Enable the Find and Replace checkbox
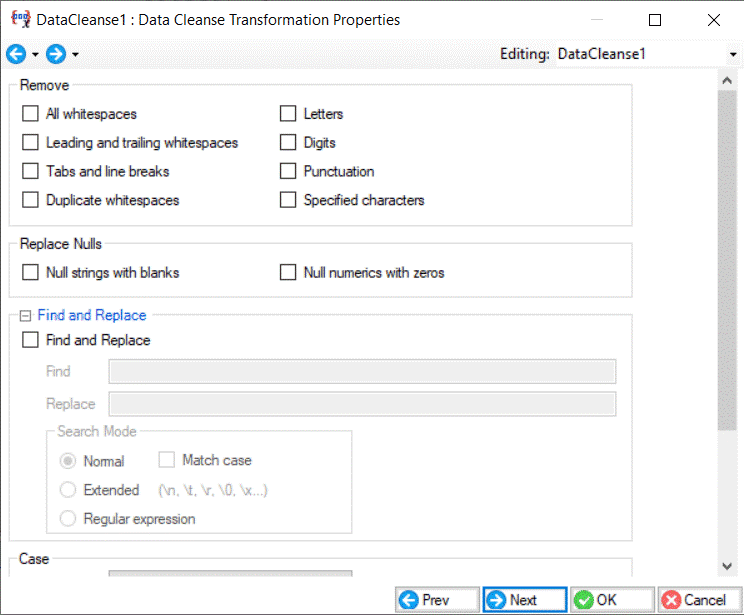Viewport: 744px width, 615px height. pos(30,340)
